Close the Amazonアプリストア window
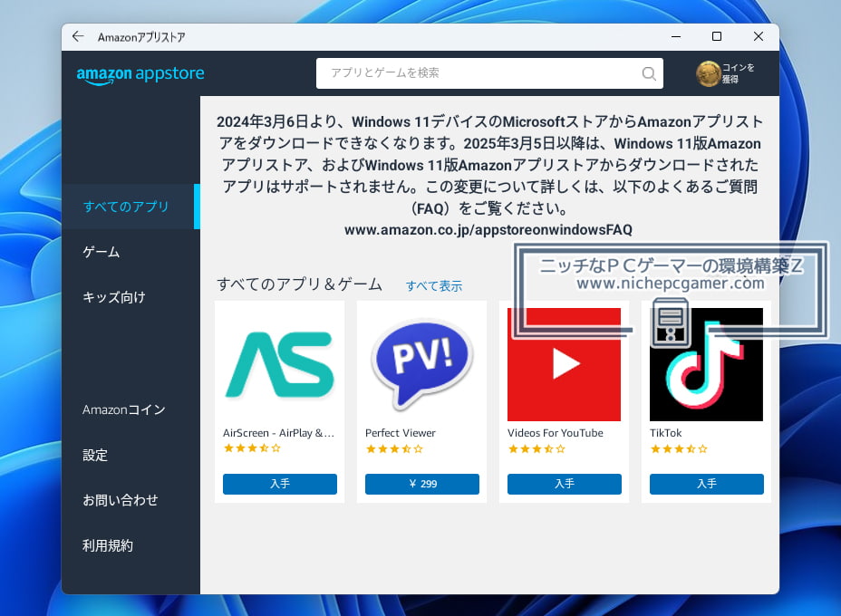841x616 pixels. click(x=758, y=36)
